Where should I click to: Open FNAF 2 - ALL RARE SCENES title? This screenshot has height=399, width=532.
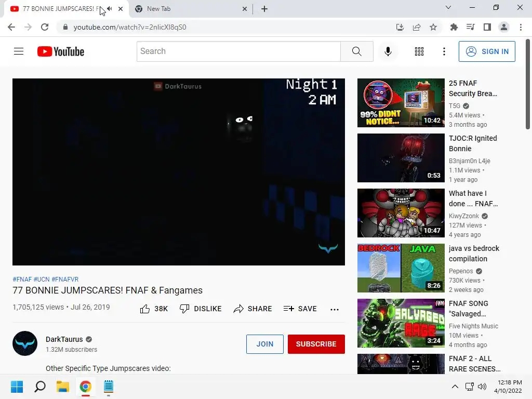pyautogui.click(x=474, y=364)
